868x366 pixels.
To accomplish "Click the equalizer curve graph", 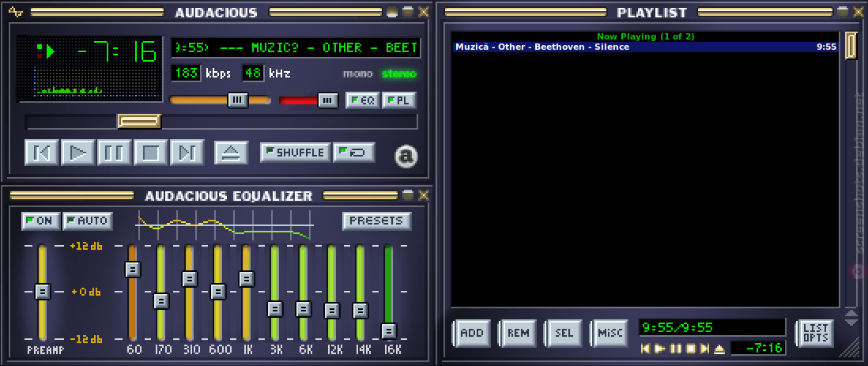I will (x=225, y=225).
